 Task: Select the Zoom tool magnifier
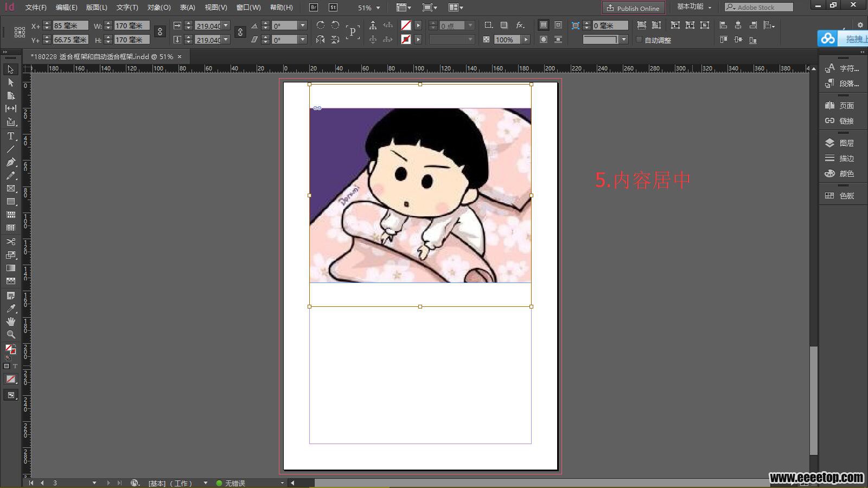[x=10, y=335]
